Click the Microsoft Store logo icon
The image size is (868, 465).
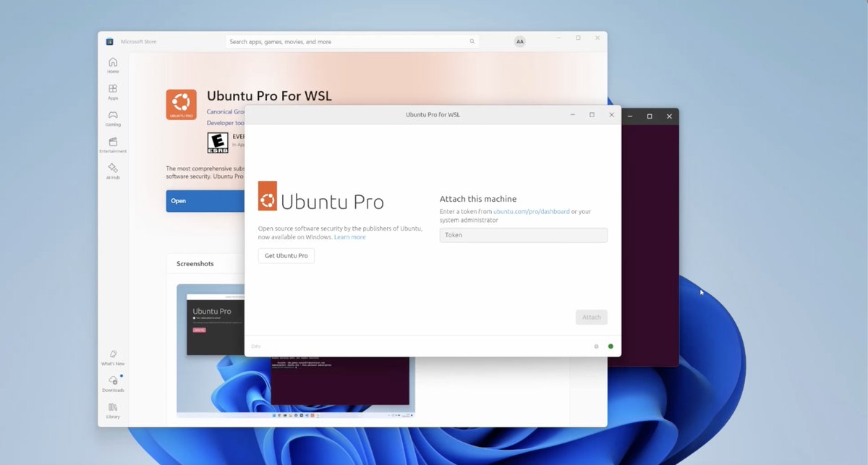click(109, 41)
